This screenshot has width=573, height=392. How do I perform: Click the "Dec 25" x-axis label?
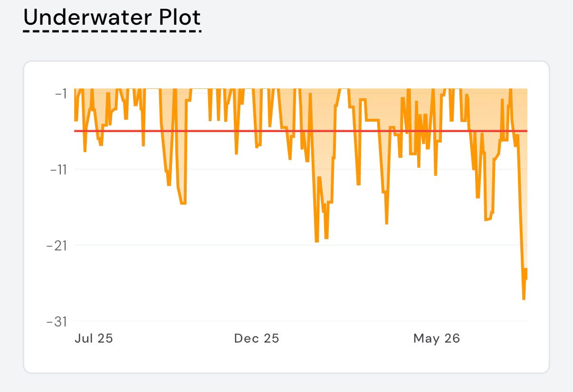pyautogui.click(x=257, y=339)
